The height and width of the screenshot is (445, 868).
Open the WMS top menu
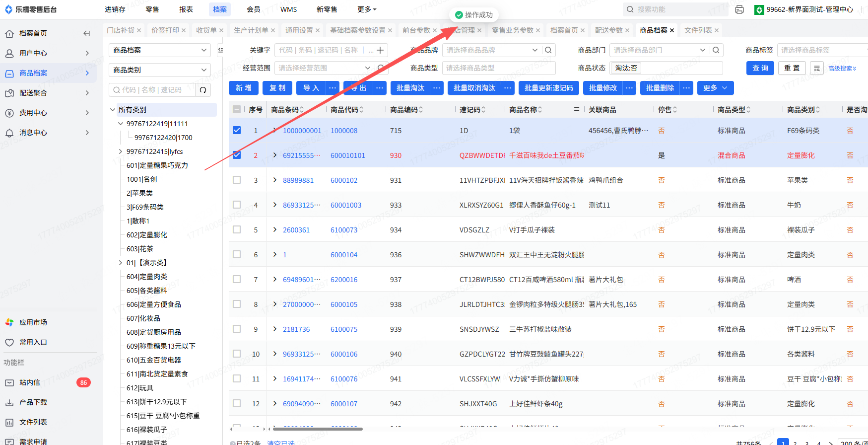288,9
